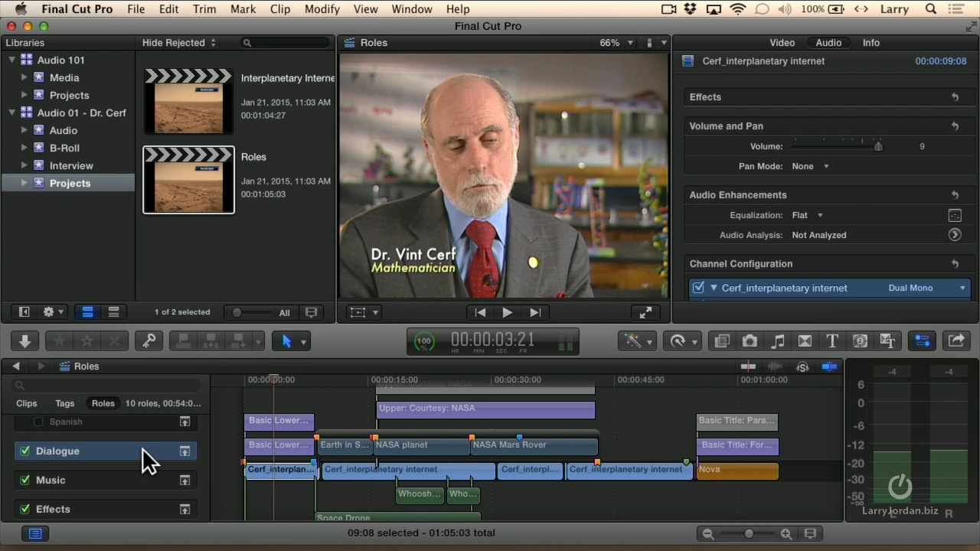
Task: Collapse the Audio 01 - Dr. Cerf library
Action: click(x=11, y=112)
